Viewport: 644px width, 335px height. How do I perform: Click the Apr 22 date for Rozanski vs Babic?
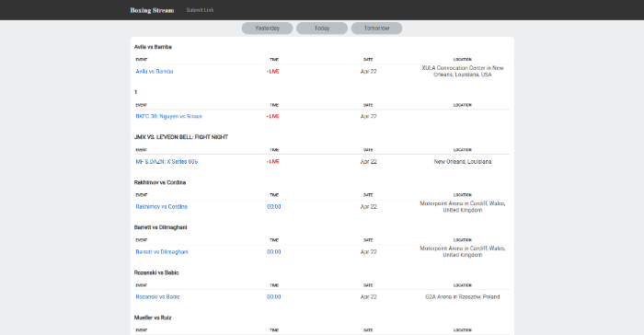368,296
